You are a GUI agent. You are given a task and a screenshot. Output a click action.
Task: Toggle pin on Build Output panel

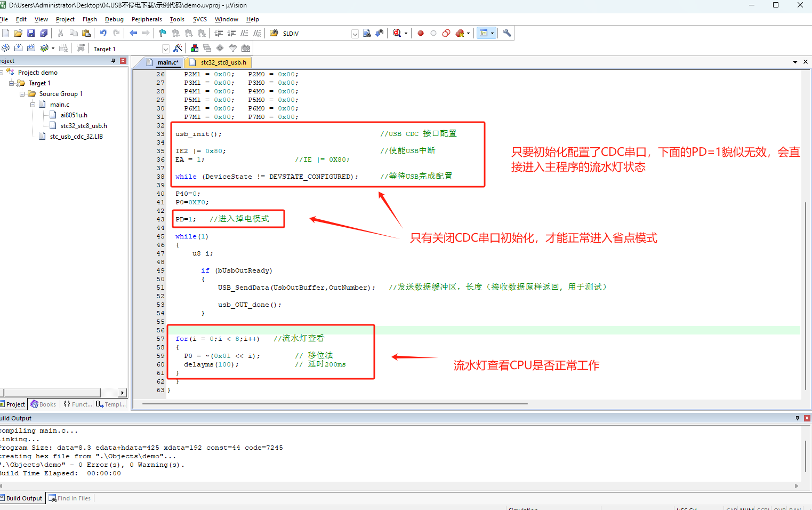797,418
